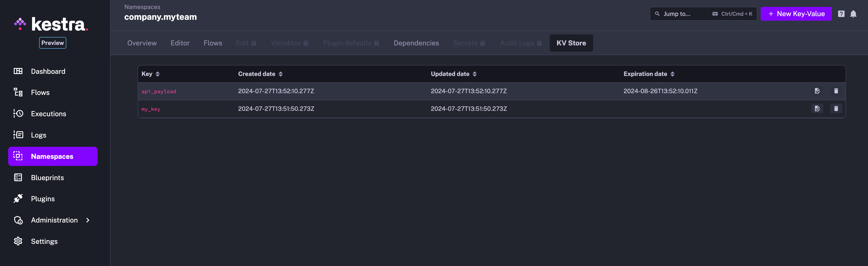Switch to the KV Store tab

(571, 43)
